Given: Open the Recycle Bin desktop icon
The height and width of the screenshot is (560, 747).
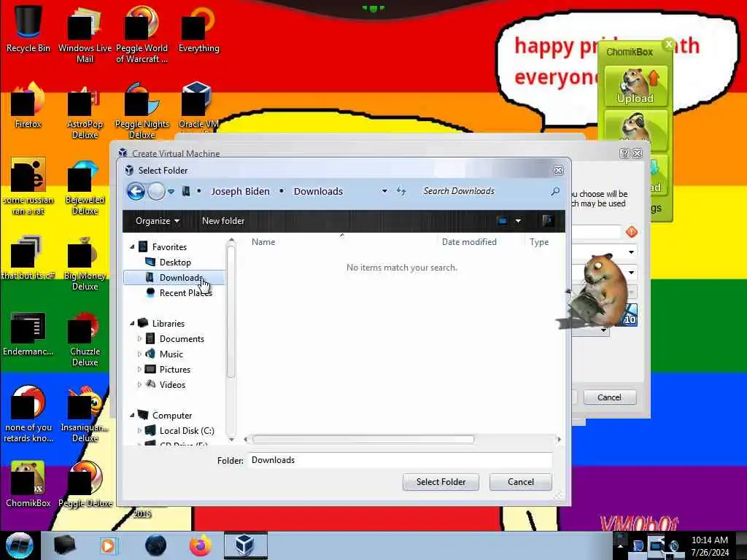Looking at the screenshot, I should 28,28.
